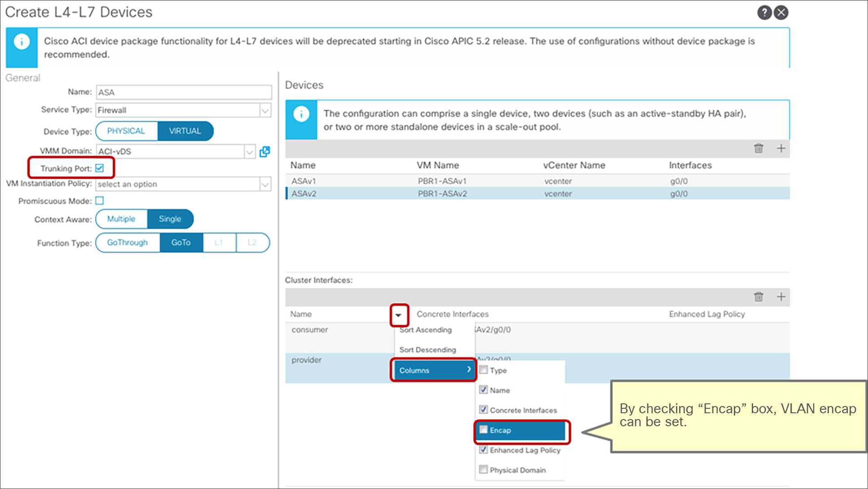
Task: Select PHYSICAL device type
Action: pyautogui.click(x=126, y=131)
